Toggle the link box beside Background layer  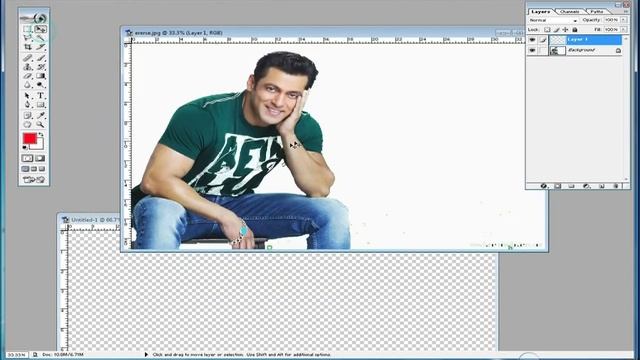pyautogui.click(x=542, y=50)
